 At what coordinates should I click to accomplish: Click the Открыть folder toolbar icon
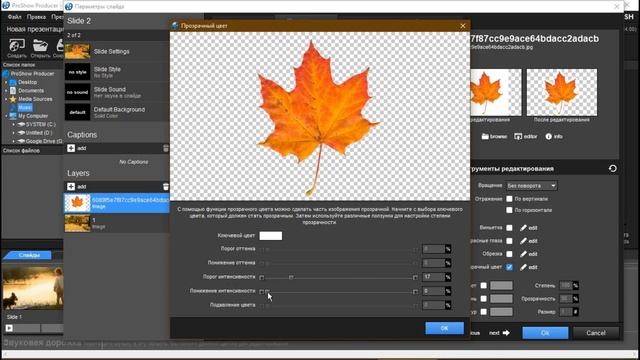click(40, 49)
